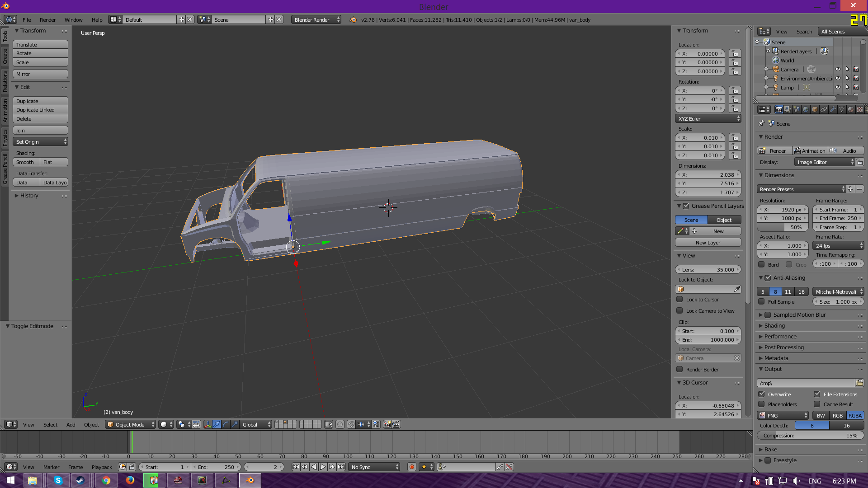Jump to the timeline's last frame

[341, 467]
